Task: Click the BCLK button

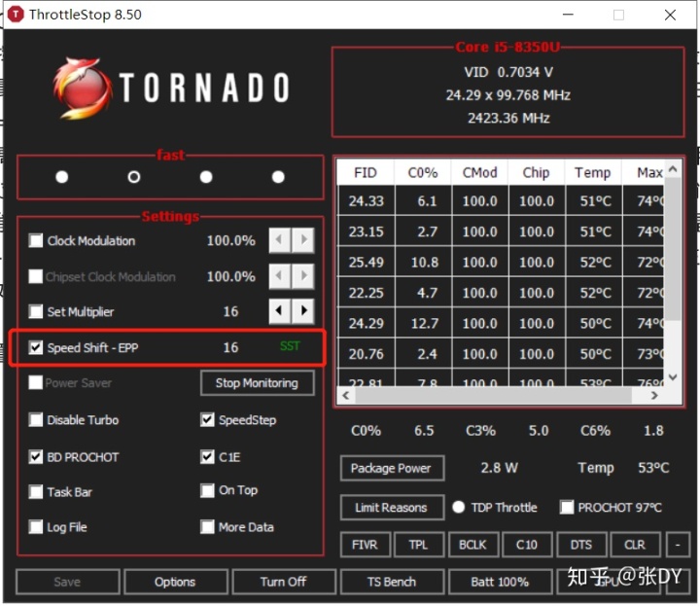Action: tap(473, 545)
